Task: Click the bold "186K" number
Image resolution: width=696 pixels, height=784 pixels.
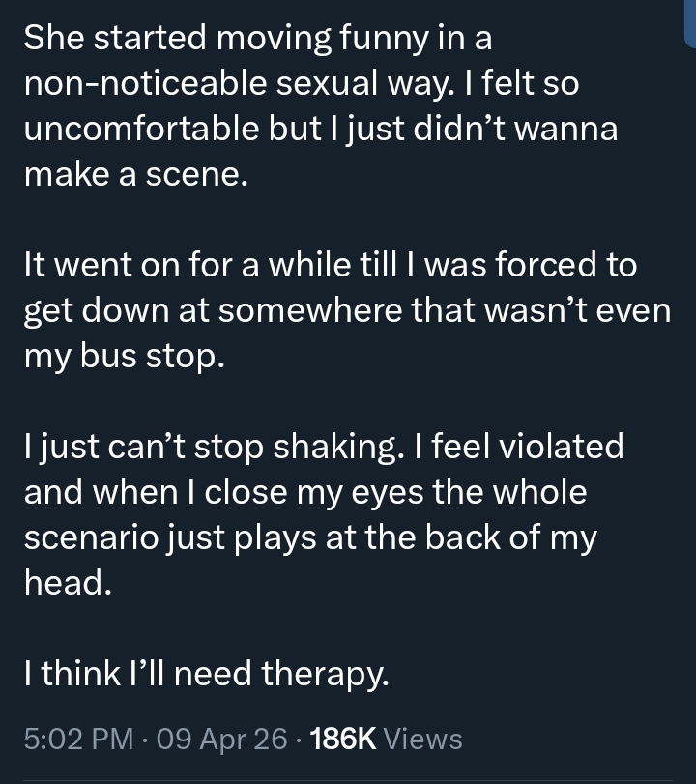Action: pyautogui.click(x=345, y=740)
